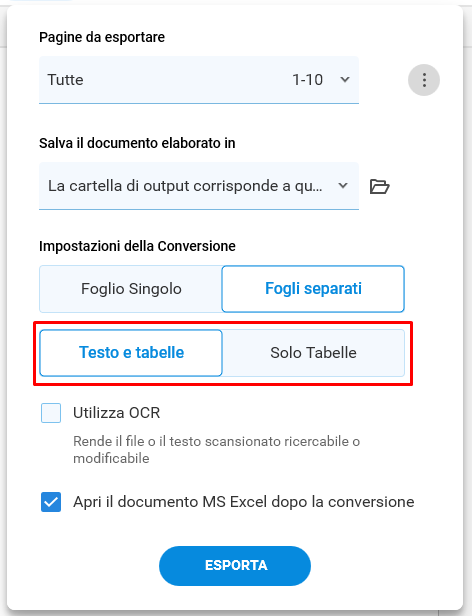This screenshot has width=472, height=616.
Task: Click the blue checkmark icon for opening Excel
Action: coord(51,502)
